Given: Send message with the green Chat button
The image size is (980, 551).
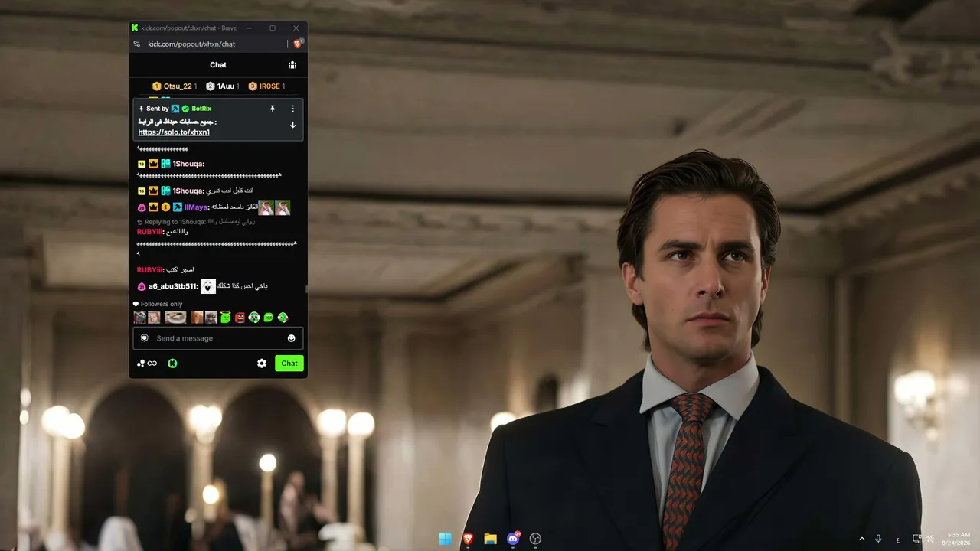Looking at the screenshot, I should click(x=289, y=364).
